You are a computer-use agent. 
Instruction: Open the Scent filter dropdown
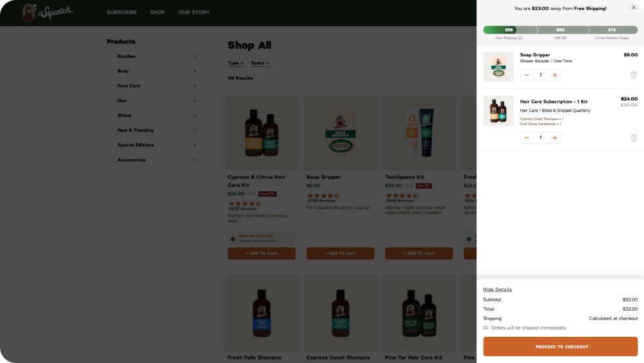[x=260, y=64]
